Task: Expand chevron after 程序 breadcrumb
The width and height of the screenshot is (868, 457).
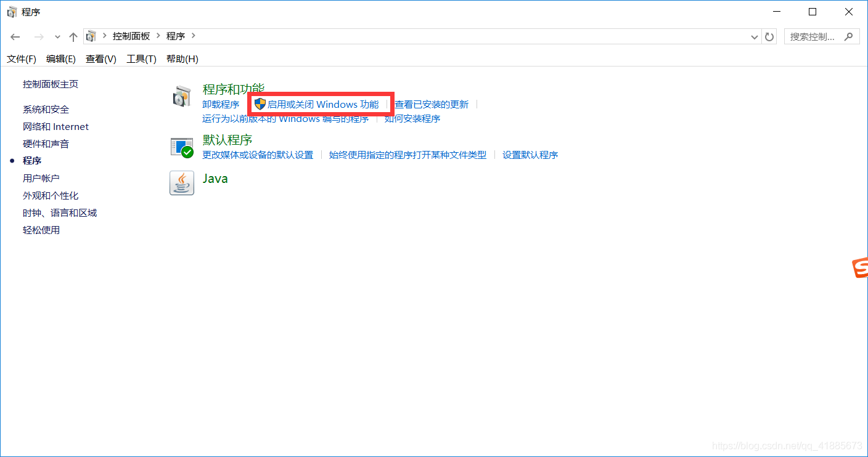Action: point(194,36)
